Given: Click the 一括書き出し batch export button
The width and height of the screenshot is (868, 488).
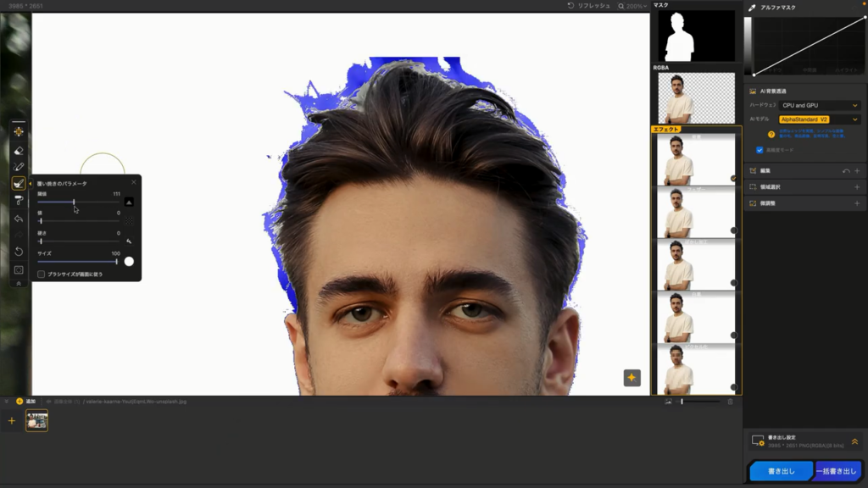Looking at the screenshot, I should point(837,471).
